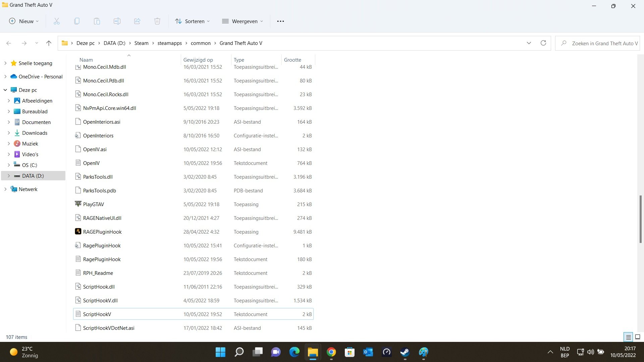Refresh the folder with reload icon
This screenshot has height=362, width=644.
coord(543,43)
